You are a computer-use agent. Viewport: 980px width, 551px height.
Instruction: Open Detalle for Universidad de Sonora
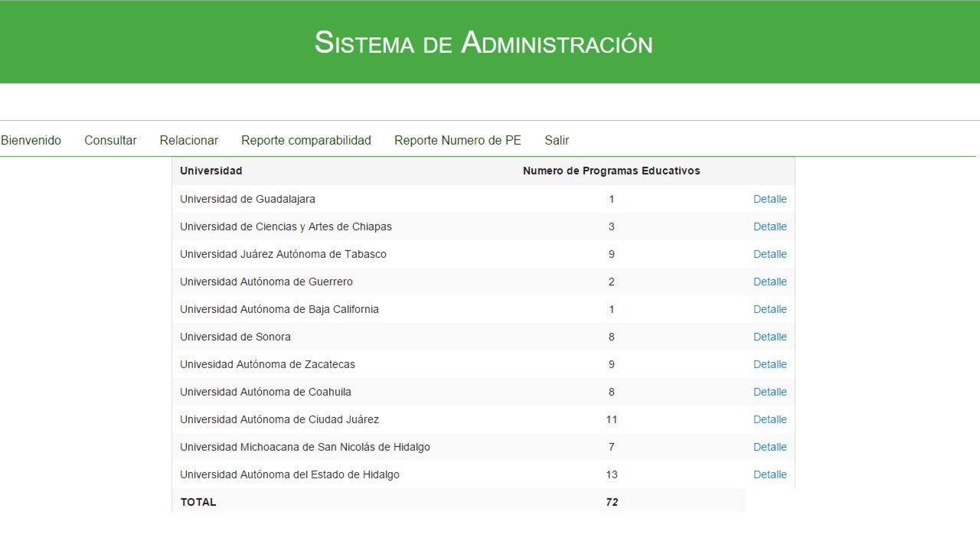[x=769, y=337]
